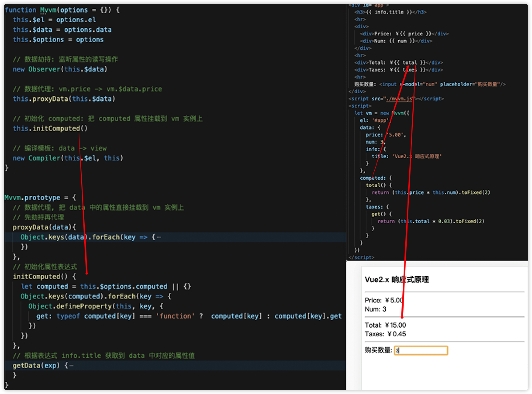Click the Compiler class name
The height and width of the screenshot is (394, 532).
click(x=44, y=158)
